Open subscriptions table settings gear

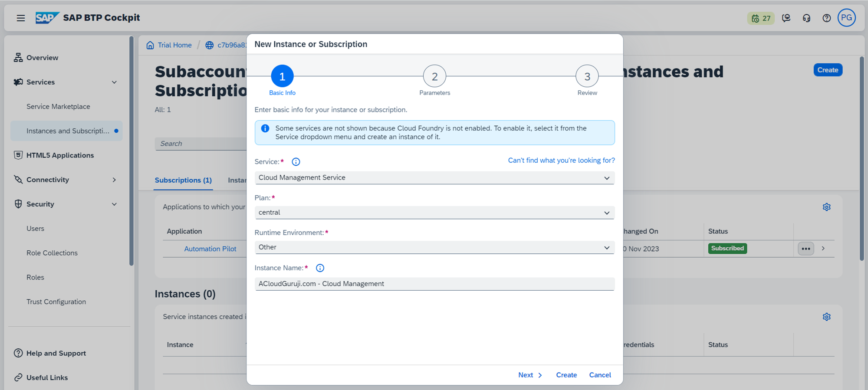(x=826, y=207)
